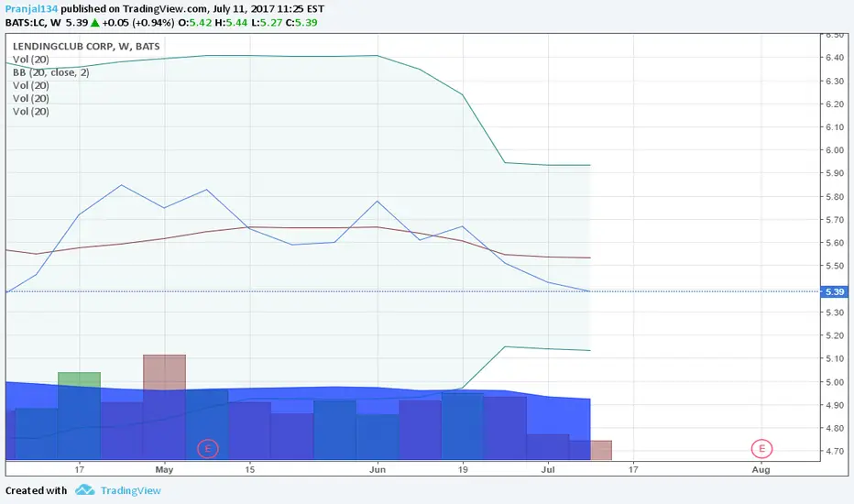Click the 5.00 price axis label
Image resolution: width=854 pixels, height=504 pixels.
point(835,382)
